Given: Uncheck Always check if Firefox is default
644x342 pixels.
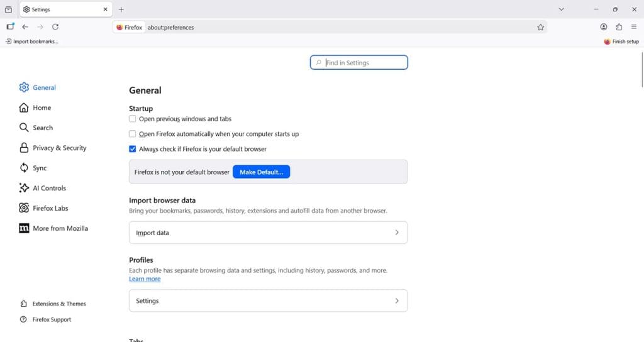Looking at the screenshot, I should (x=132, y=149).
